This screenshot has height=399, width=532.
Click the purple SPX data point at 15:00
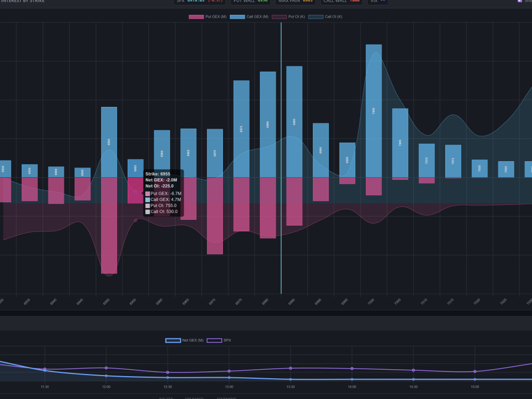pyautogui.click(x=475, y=371)
